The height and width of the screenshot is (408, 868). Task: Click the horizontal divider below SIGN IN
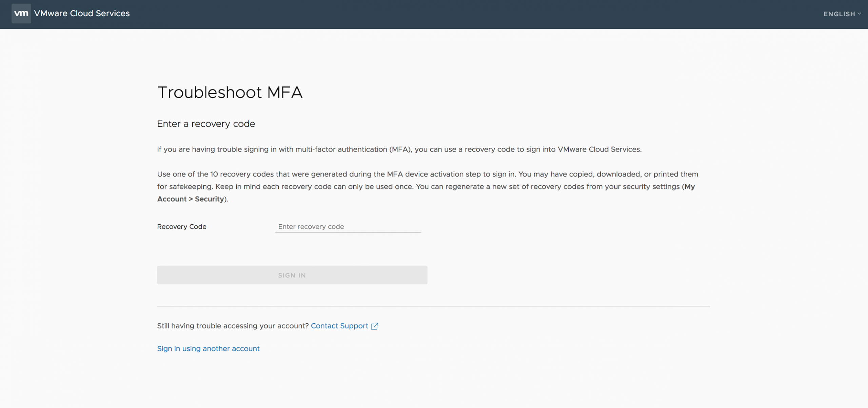point(433,306)
